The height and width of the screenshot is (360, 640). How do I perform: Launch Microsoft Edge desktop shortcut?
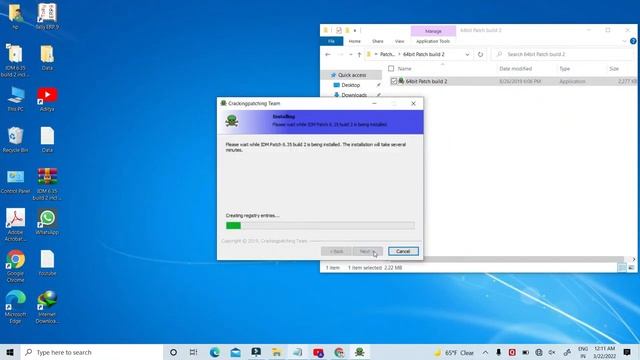coord(16,307)
